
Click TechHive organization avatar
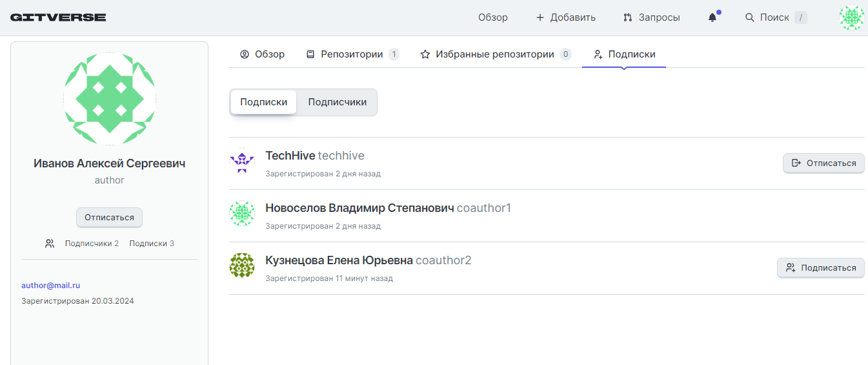[242, 162]
